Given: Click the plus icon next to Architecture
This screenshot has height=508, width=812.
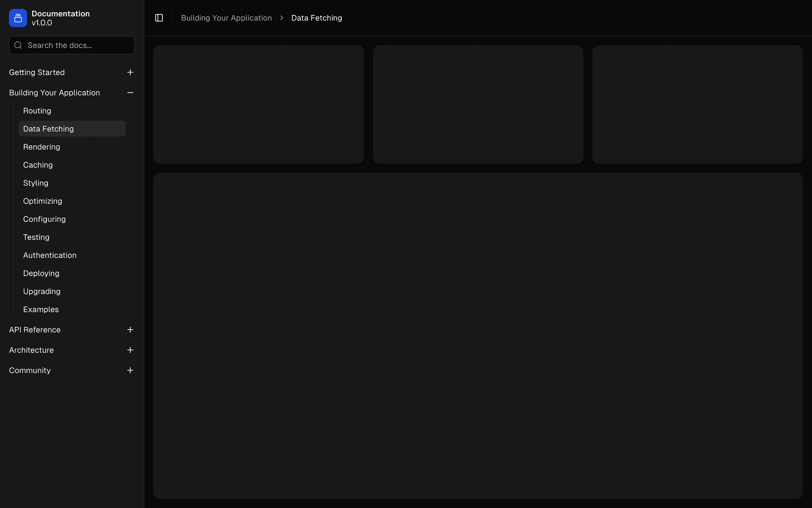Looking at the screenshot, I should point(130,350).
